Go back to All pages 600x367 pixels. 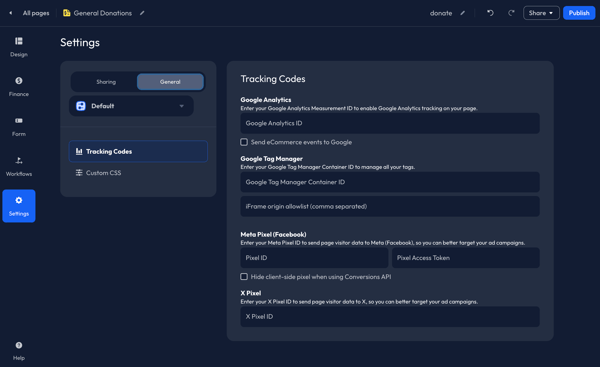pyautogui.click(x=36, y=13)
